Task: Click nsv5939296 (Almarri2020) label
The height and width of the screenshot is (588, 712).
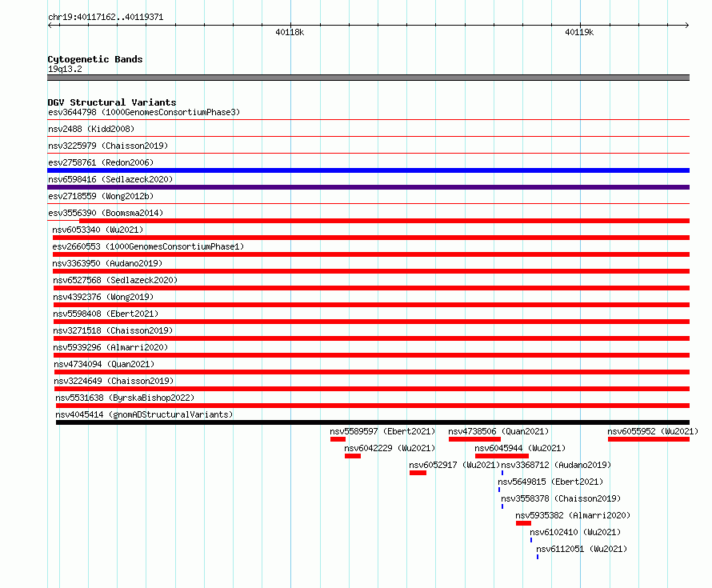Action: click(110, 347)
